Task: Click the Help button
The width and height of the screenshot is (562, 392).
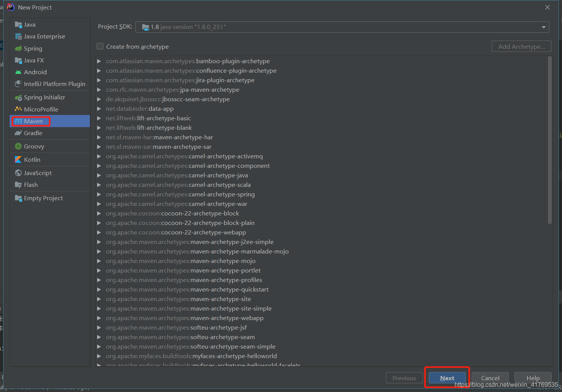Action: 533,378
